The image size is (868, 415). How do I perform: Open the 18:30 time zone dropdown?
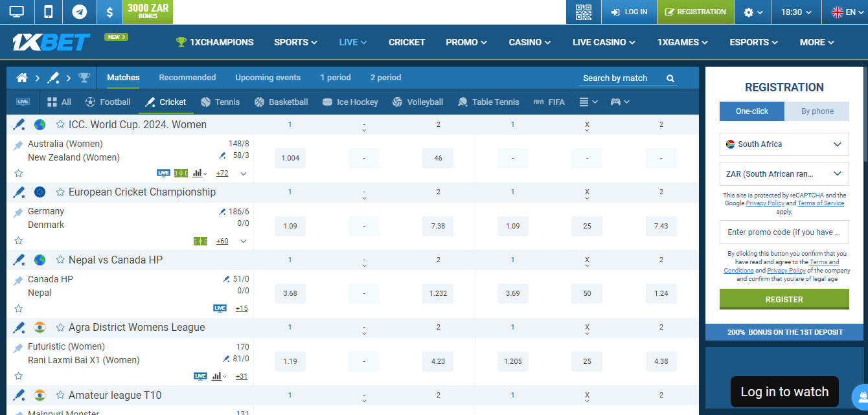pyautogui.click(x=797, y=12)
